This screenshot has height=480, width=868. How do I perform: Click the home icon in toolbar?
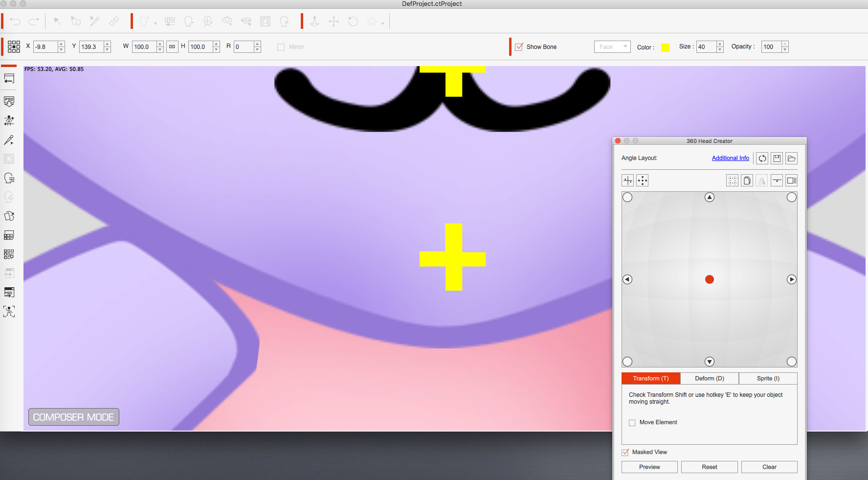point(372,21)
